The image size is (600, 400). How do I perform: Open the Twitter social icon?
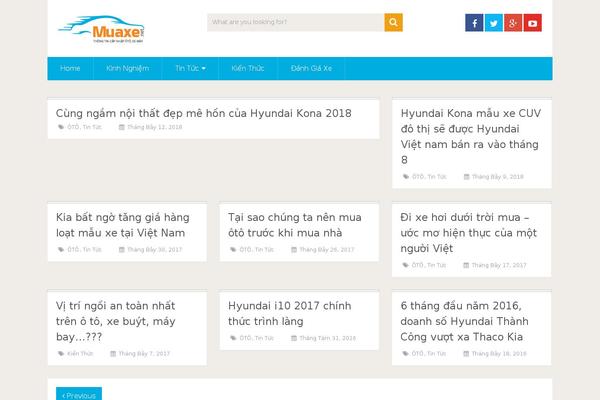494,23
